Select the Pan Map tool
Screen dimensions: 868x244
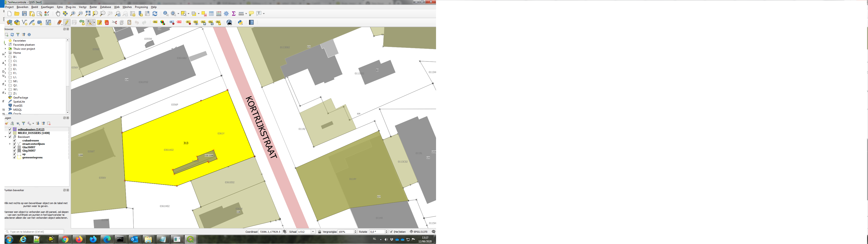click(58, 14)
